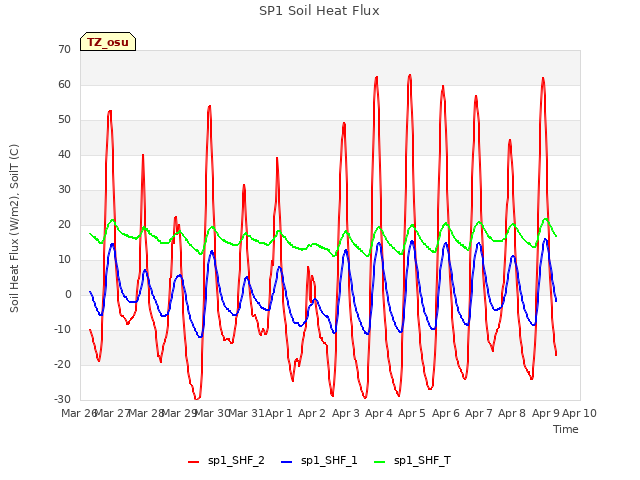Click the 40 y-axis tick label
640x480 pixels.
coord(64,154)
